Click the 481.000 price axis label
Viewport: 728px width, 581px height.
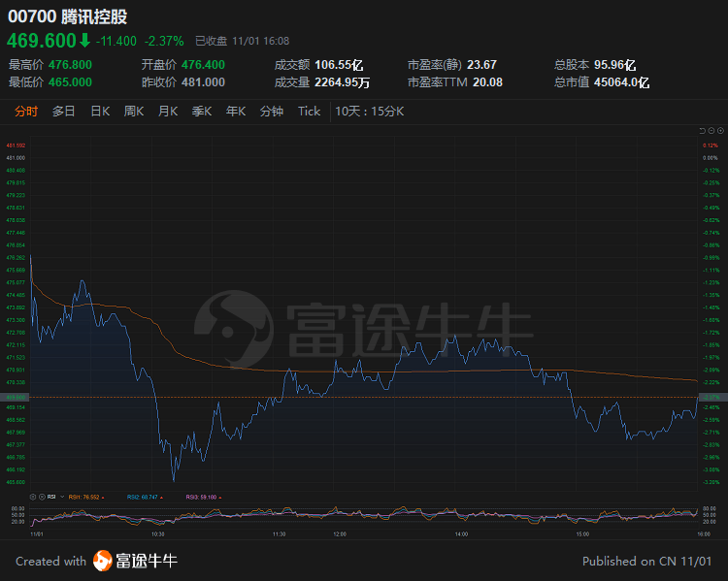(x=16, y=158)
